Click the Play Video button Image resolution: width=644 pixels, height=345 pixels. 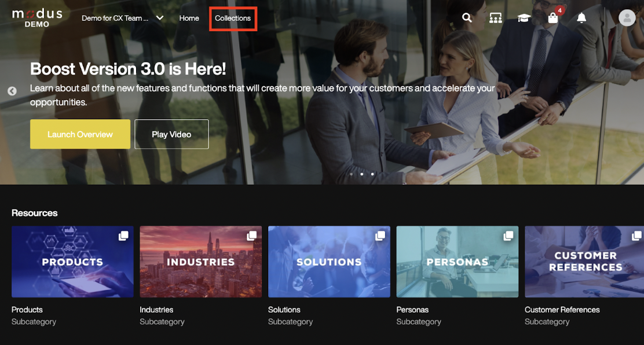pos(171,134)
